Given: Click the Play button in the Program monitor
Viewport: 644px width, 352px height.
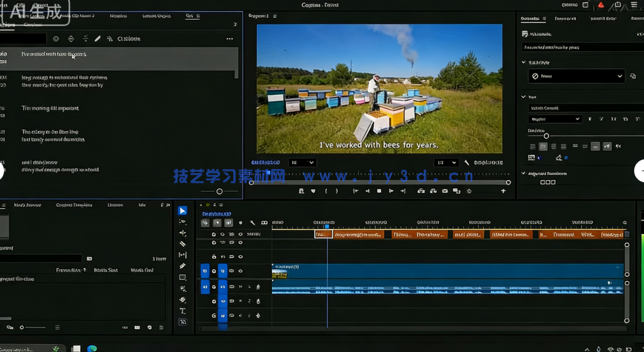Looking at the screenshot, I should (379, 190).
